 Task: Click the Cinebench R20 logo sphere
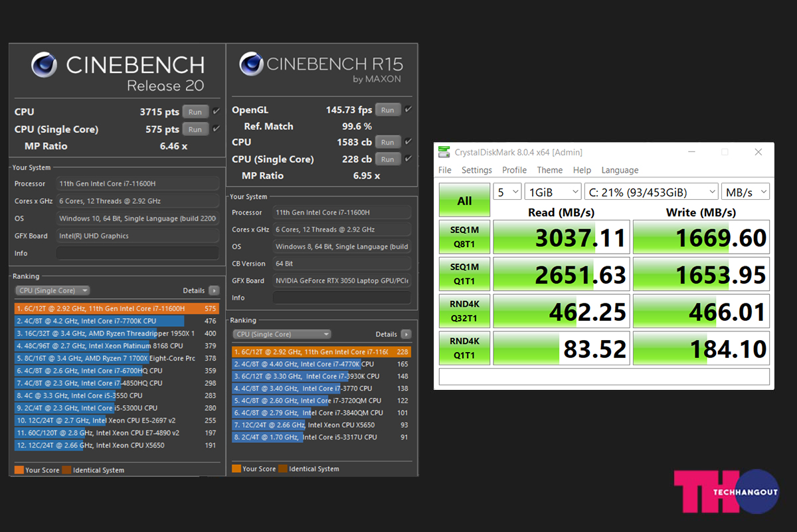(x=44, y=65)
